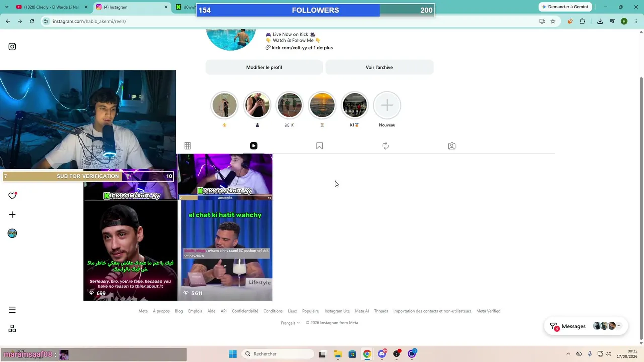Open the Windows Start menu
Viewport: 644px width, 362px height.
coord(233,354)
